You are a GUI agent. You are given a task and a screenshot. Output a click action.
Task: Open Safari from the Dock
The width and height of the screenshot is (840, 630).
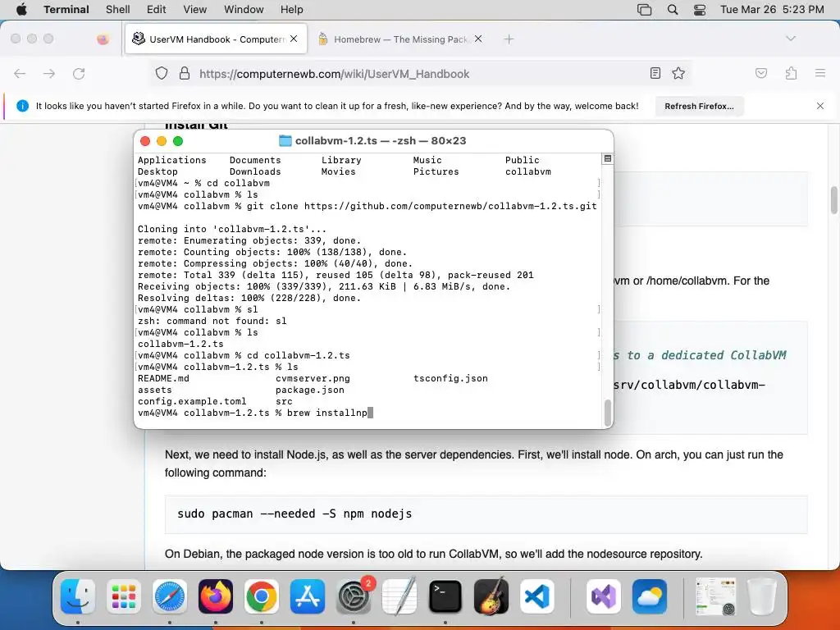click(x=170, y=596)
